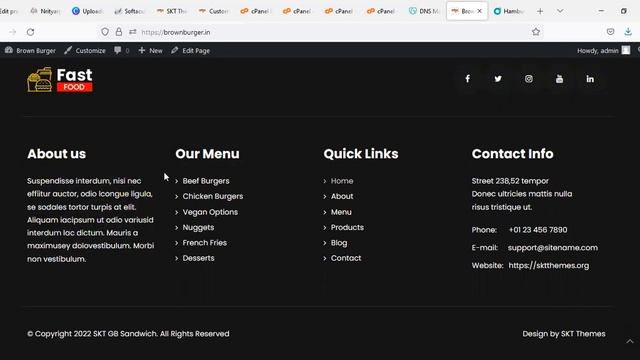Click the Products quick link

347,227
